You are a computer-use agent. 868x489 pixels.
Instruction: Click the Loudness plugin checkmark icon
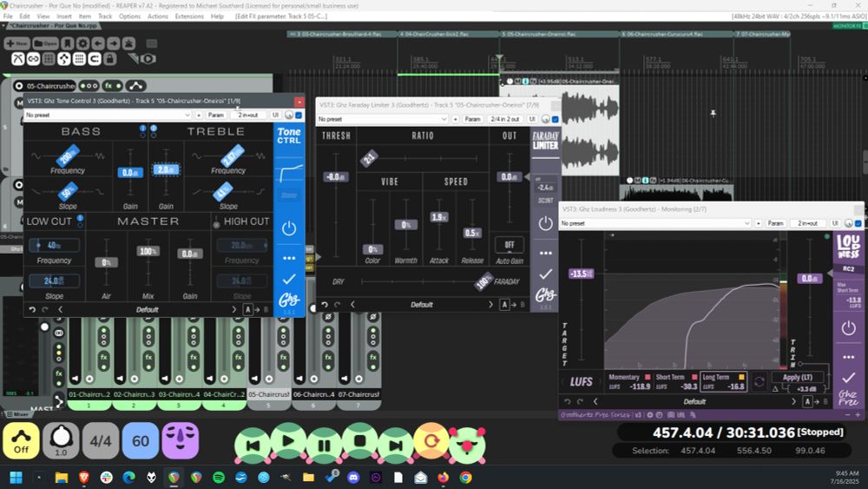click(848, 378)
